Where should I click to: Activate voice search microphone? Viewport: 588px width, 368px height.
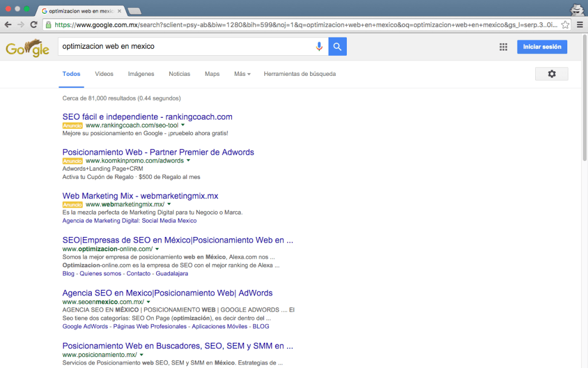click(x=319, y=47)
